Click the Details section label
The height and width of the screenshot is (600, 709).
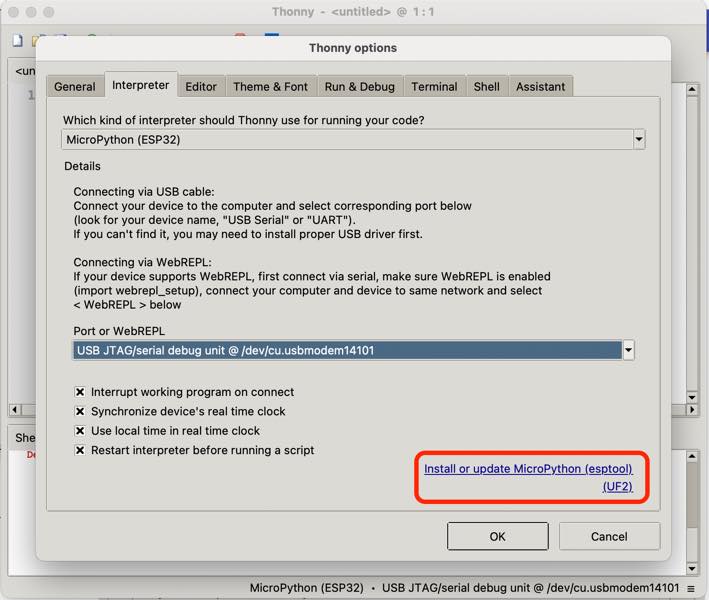click(82, 166)
